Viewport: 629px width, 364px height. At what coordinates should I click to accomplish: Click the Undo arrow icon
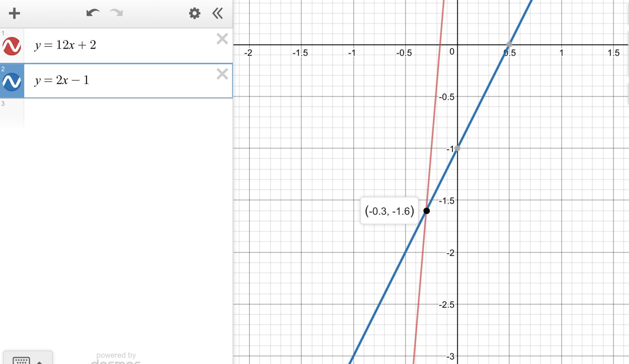pos(92,13)
